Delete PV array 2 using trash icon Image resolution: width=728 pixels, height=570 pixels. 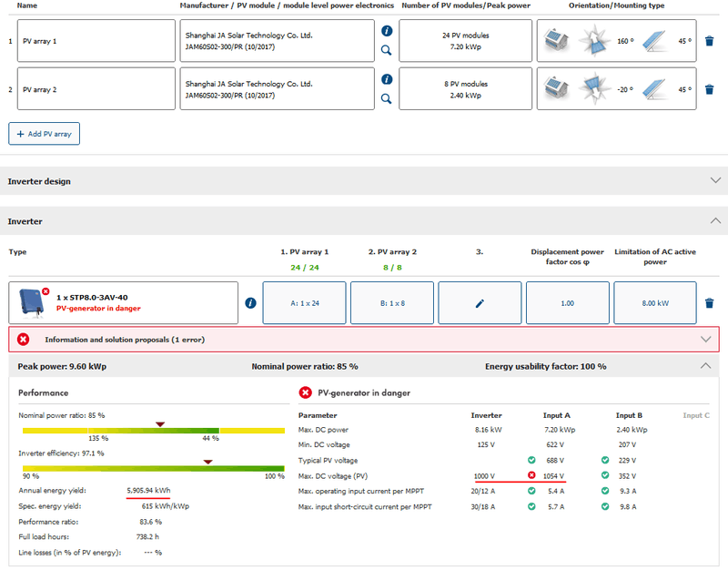(710, 89)
